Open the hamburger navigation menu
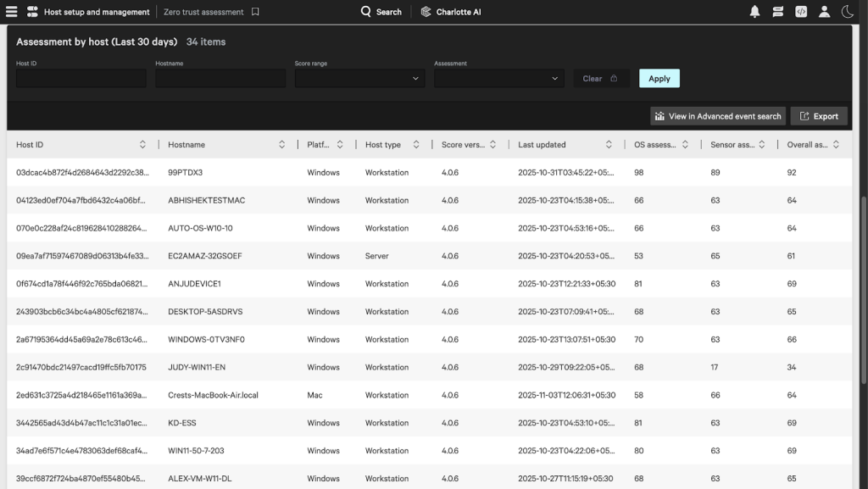Viewport: 868px width, 489px height. pos(11,12)
